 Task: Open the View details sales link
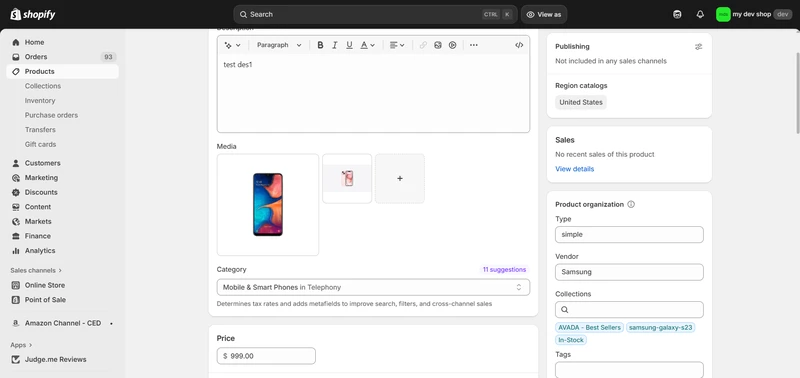574,169
